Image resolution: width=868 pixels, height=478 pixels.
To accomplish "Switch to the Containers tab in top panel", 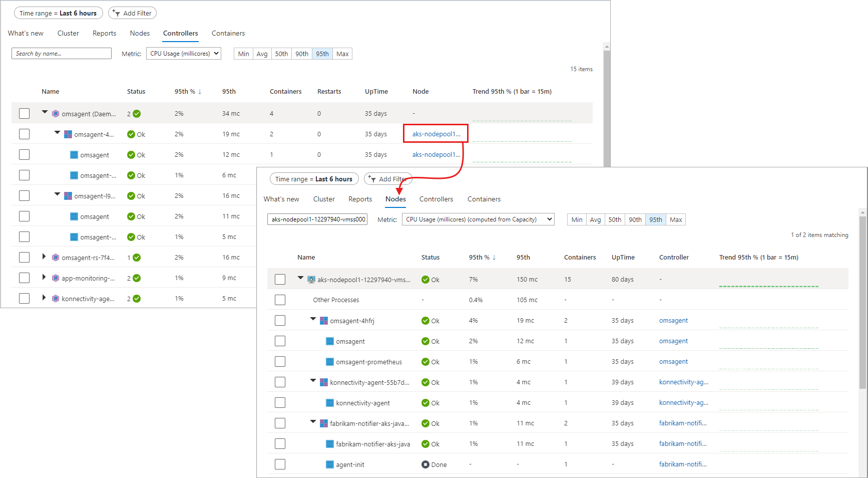I will [228, 34].
